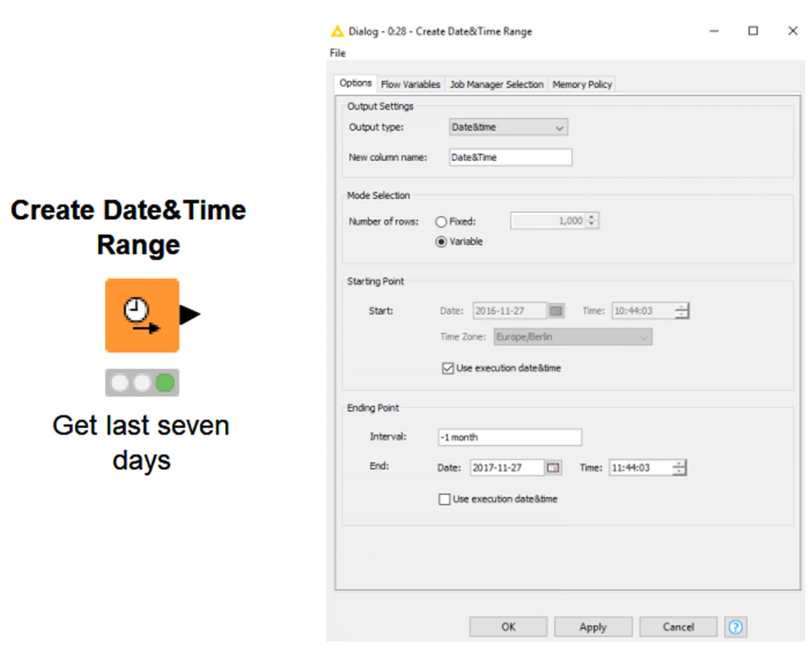
Task: Click the node's black output port triangle
Action: (x=190, y=314)
